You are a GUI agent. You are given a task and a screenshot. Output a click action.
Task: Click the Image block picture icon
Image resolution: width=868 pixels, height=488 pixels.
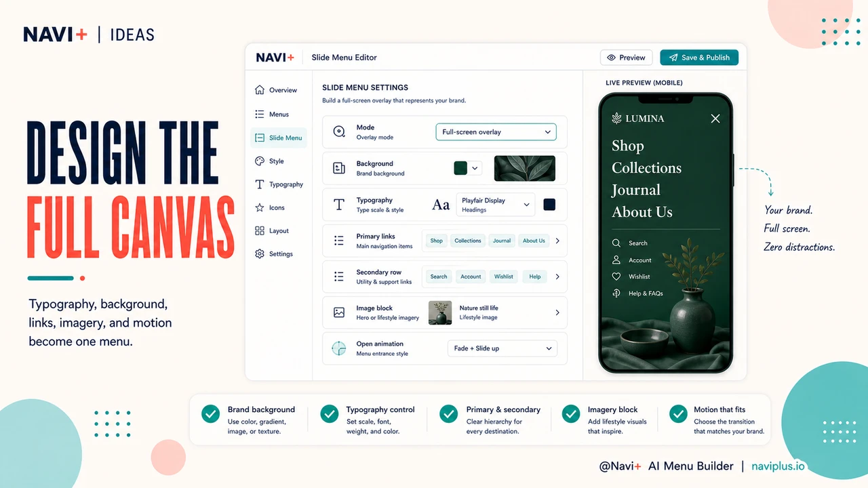point(339,312)
